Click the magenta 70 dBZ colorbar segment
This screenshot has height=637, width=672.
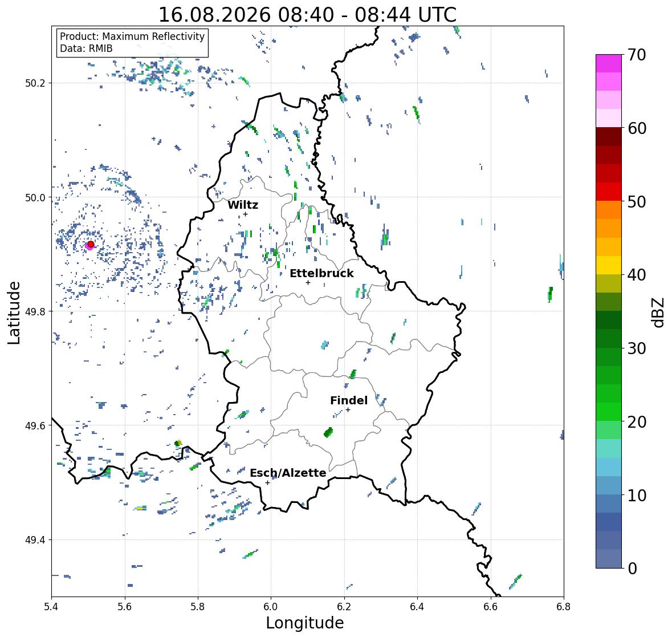click(609, 63)
